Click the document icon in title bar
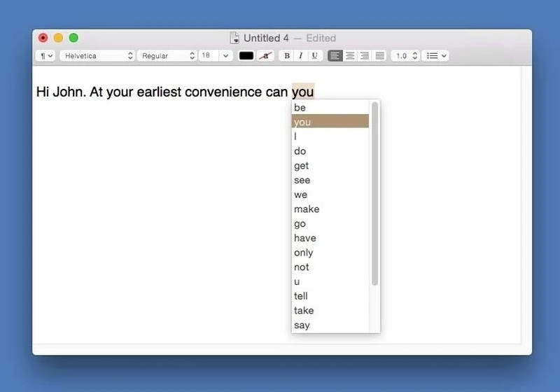 point(234,38)
